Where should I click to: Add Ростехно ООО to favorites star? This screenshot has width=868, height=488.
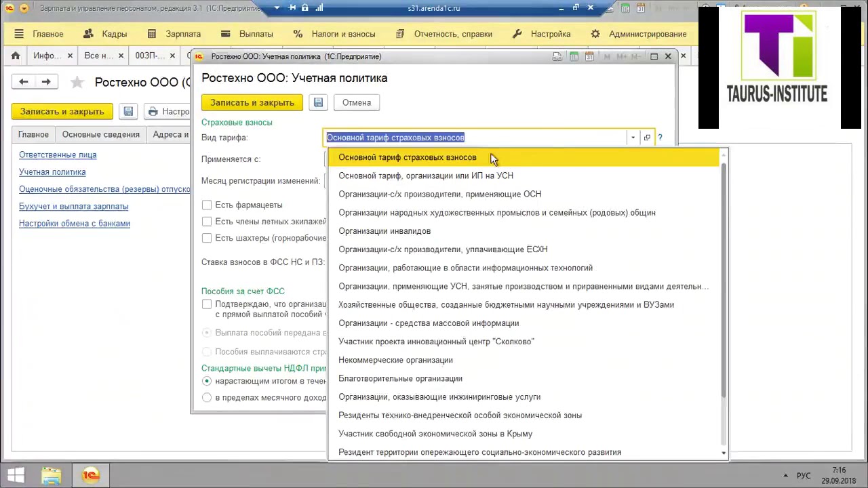tap(77, 82)
